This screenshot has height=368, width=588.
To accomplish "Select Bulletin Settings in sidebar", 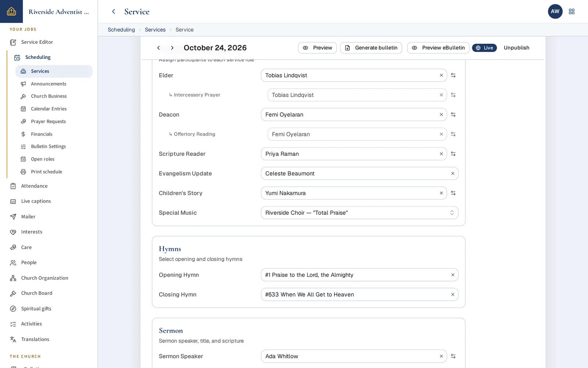I will pos(48,146).
